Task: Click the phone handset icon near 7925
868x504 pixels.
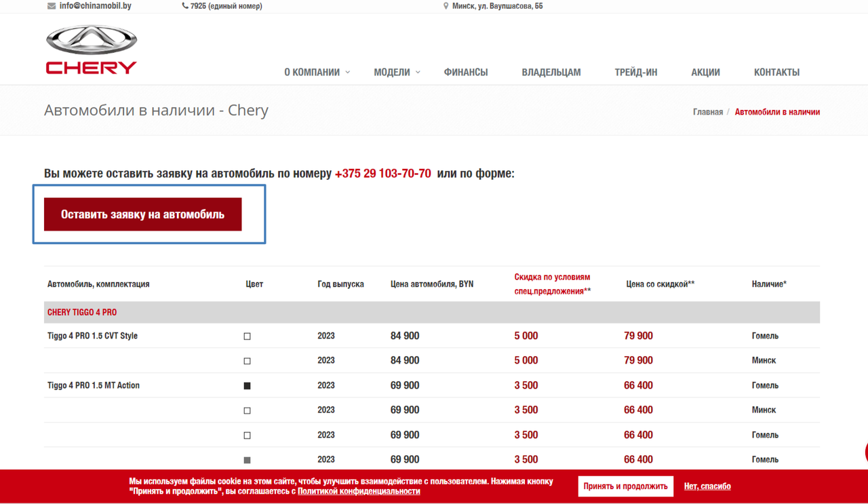Action: tap(185, 6)
